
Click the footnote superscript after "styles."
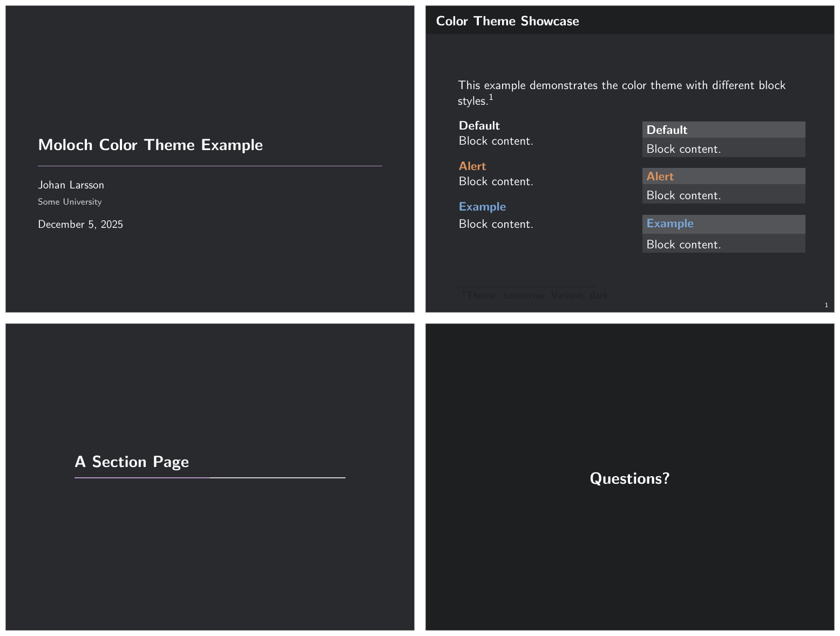491,98
